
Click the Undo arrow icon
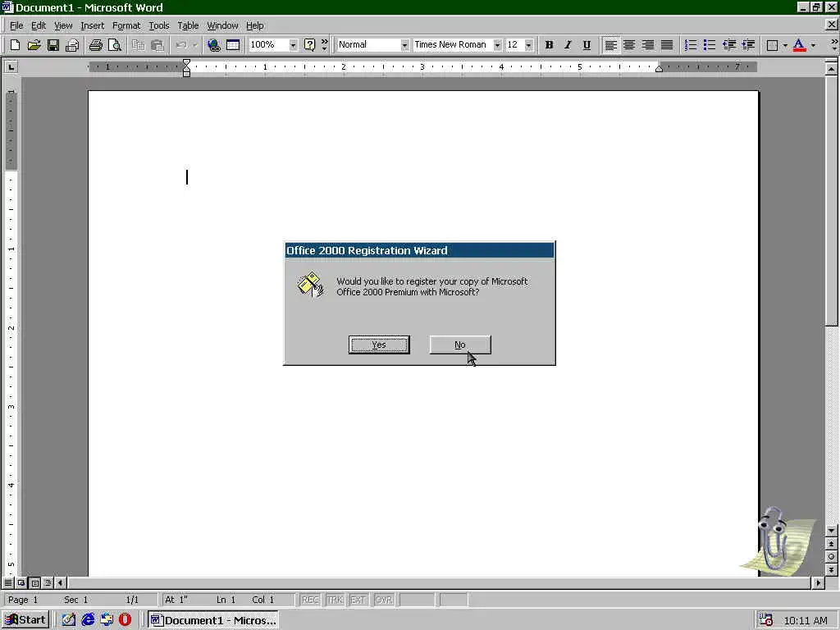pos(181,45)
